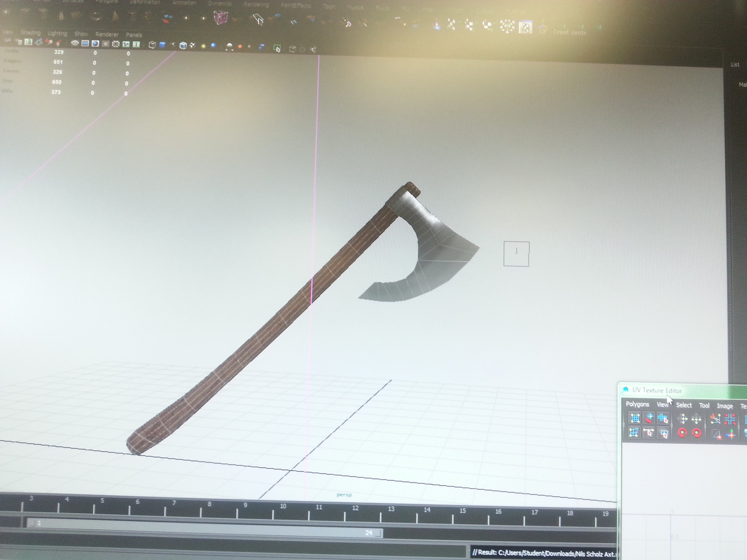Open the Shading viewport menu
747x560 pixels.
coord(30,33)
